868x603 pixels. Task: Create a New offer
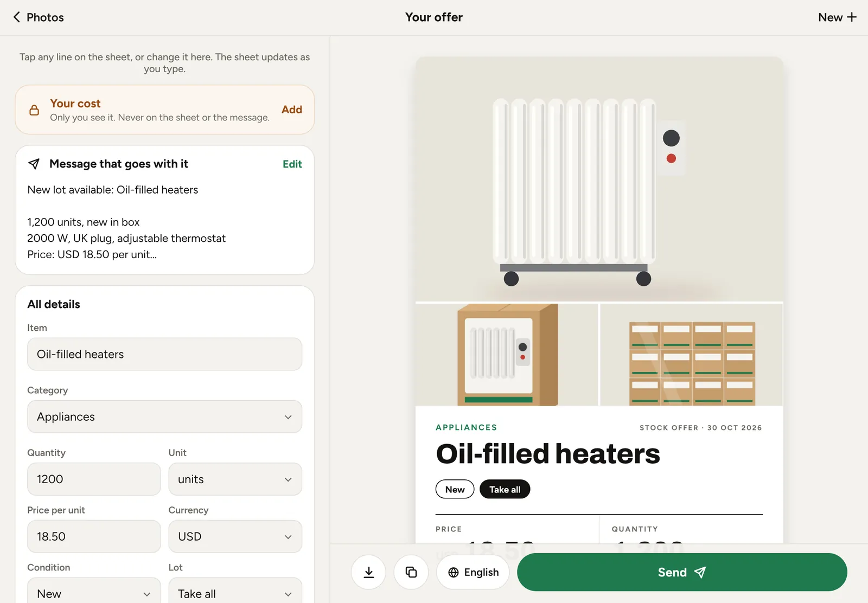tap(837, 17)
